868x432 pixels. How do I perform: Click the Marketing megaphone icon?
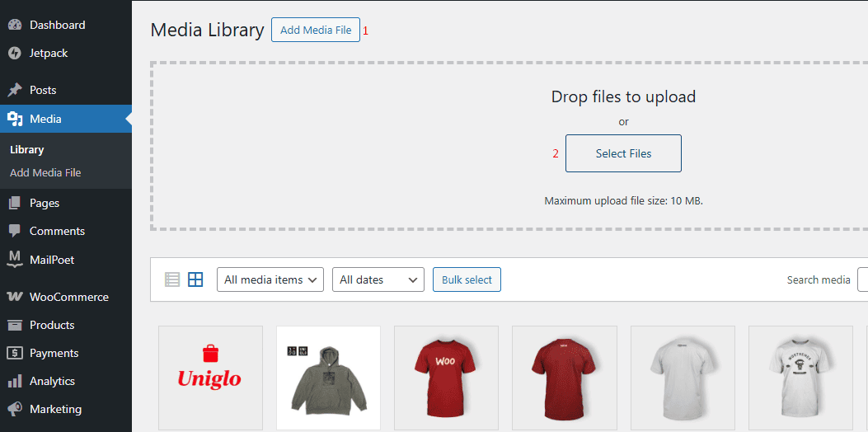(15, 410)
